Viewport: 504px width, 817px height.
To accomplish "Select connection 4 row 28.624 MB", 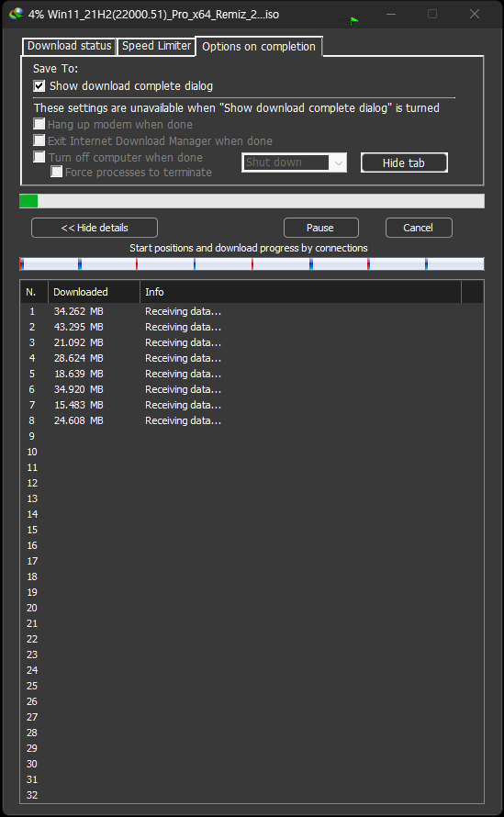I will (252, 358).
